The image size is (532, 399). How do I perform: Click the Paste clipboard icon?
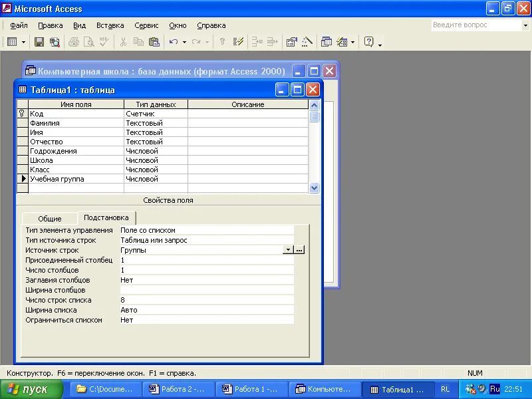[x=154, y=42]
